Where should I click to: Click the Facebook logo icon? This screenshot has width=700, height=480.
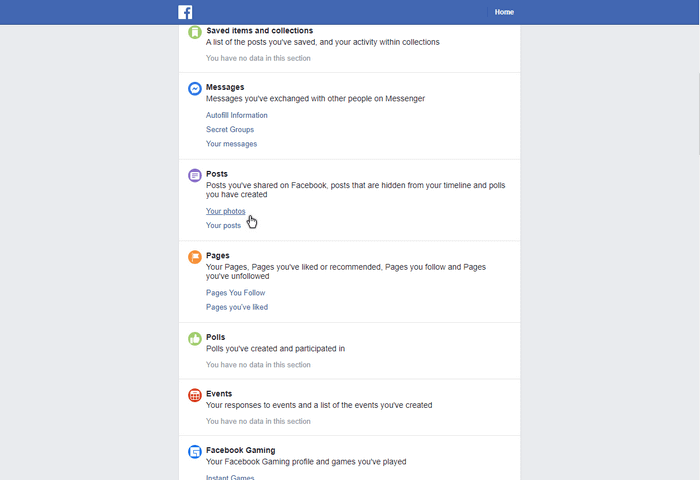point(185,12)
